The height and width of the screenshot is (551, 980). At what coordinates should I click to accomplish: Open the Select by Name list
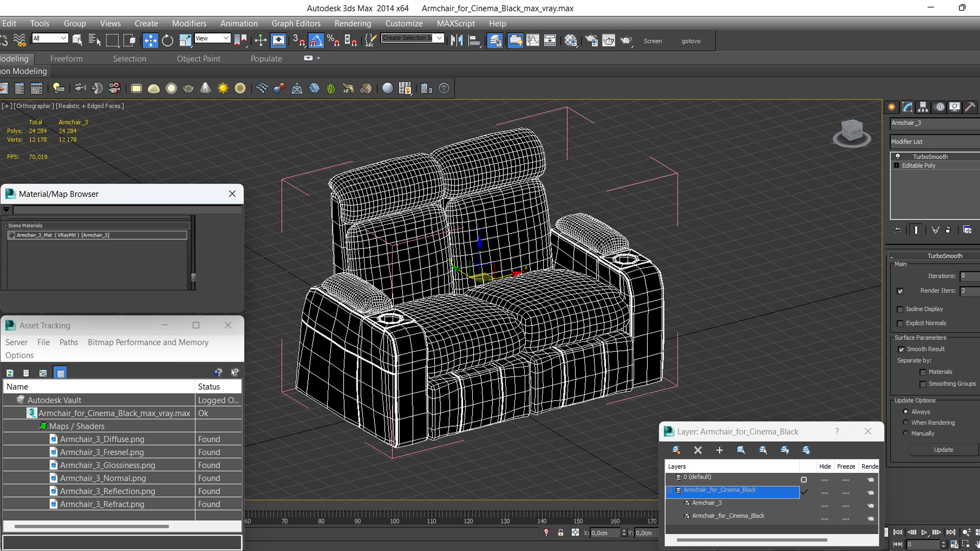[x=94, y=40]
